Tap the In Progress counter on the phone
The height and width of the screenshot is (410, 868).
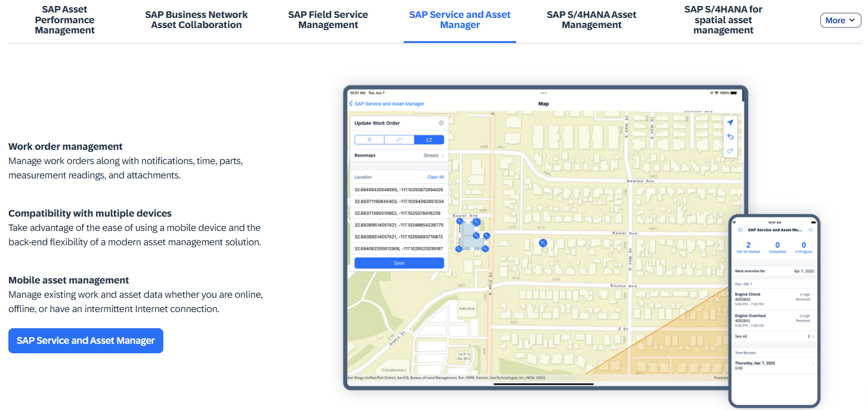804,247
